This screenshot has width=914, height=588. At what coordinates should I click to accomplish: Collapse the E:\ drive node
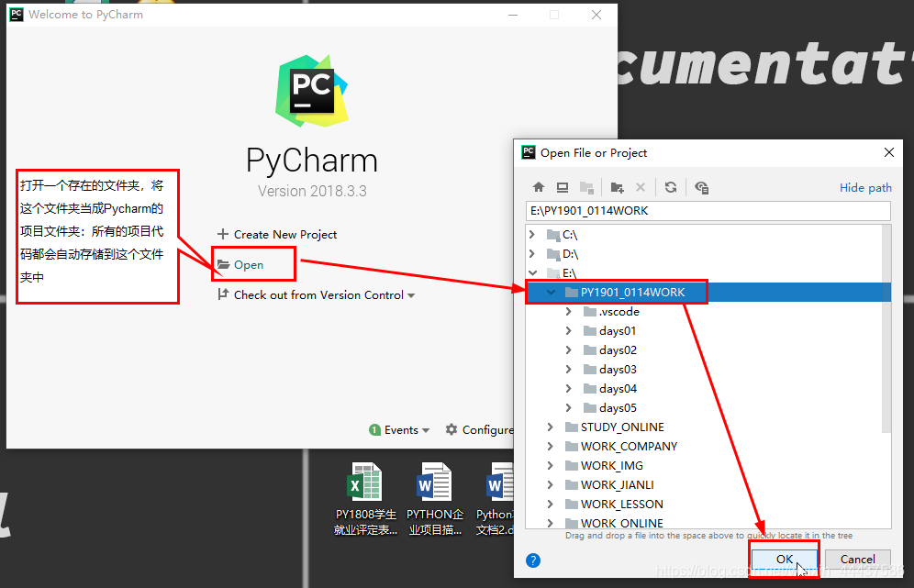tap(533, 272)
